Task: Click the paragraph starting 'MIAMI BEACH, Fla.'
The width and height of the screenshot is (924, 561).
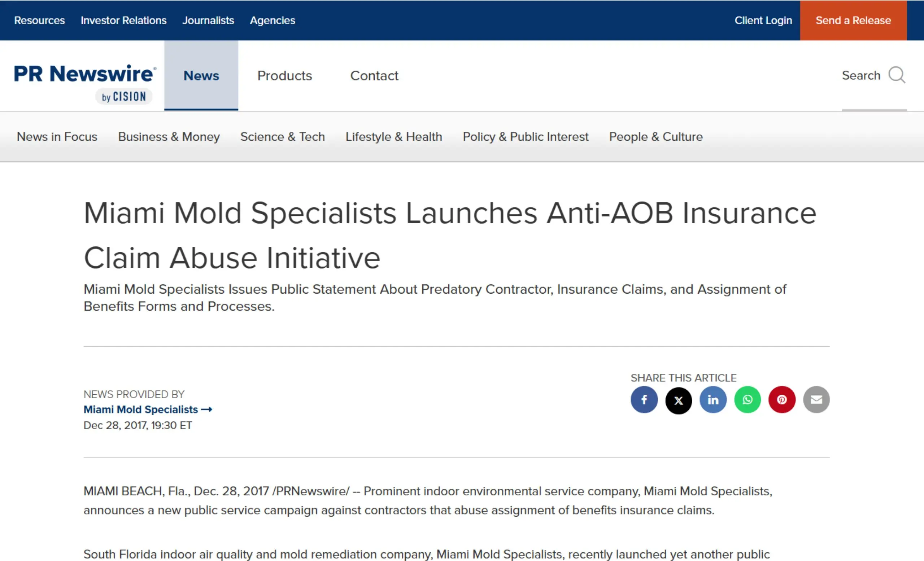Action: (428, 500)
